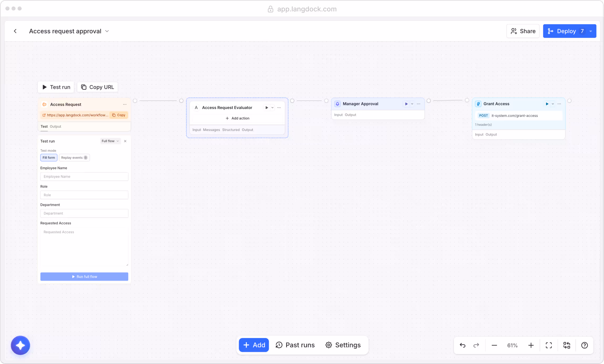Zoom out with minus icon
Viewport: 604px width, 364px height.
tap(494, 345)
